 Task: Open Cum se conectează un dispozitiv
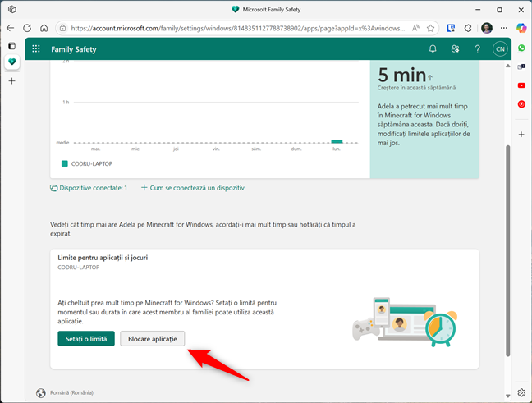[192, 188]
